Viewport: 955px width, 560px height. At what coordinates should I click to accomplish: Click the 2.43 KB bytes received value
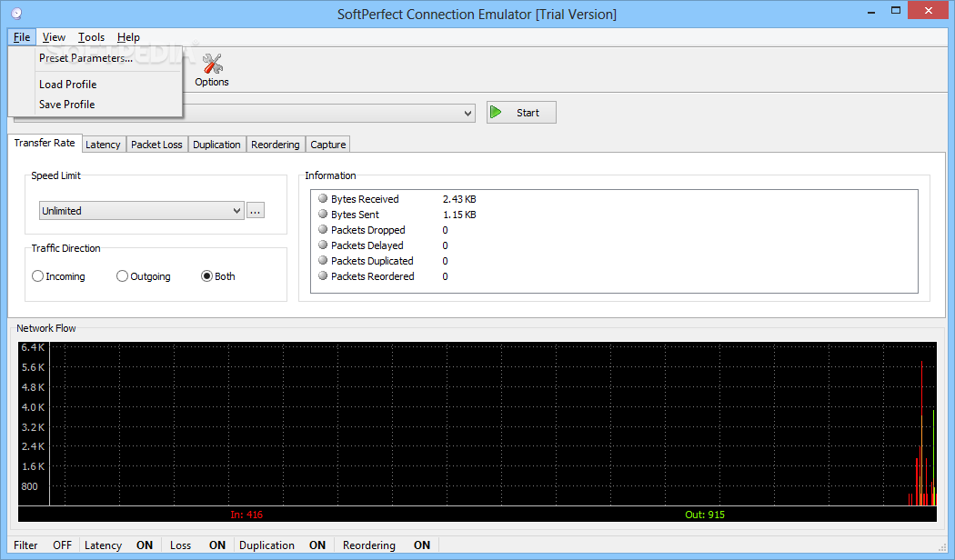pos(459,199)
